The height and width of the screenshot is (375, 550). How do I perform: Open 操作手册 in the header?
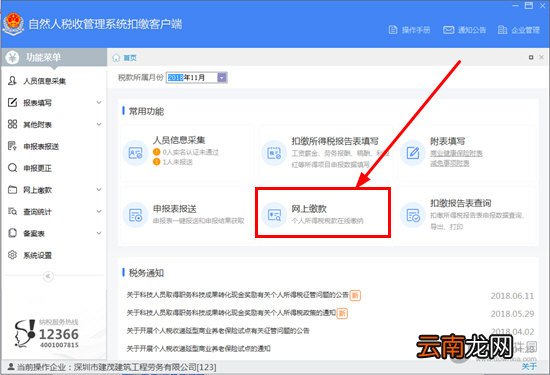[x=416, y=30]
